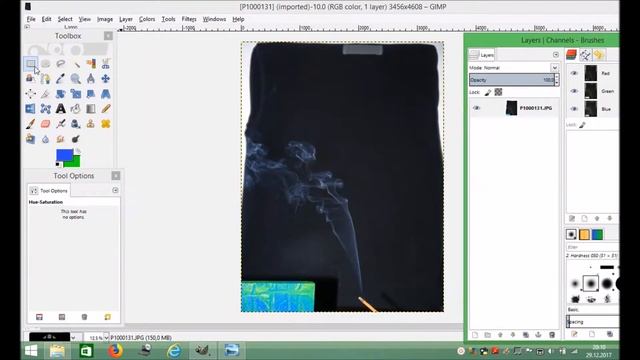Select the Pencil tool
The width and height of the screenshot is (640, 360).
coord(106,109)
